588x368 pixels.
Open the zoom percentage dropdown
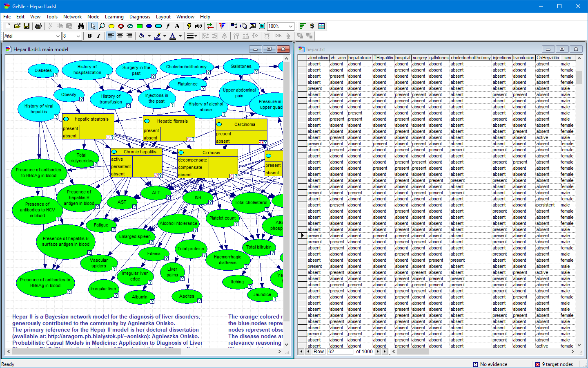[x=291, y=26]
